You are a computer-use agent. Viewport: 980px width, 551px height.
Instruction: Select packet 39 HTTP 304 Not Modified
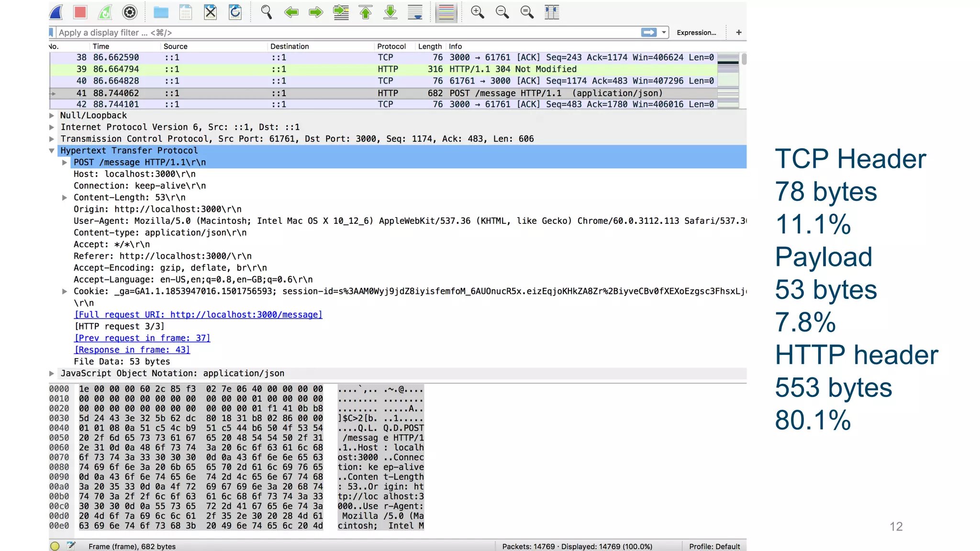click(x=383, y=69)
